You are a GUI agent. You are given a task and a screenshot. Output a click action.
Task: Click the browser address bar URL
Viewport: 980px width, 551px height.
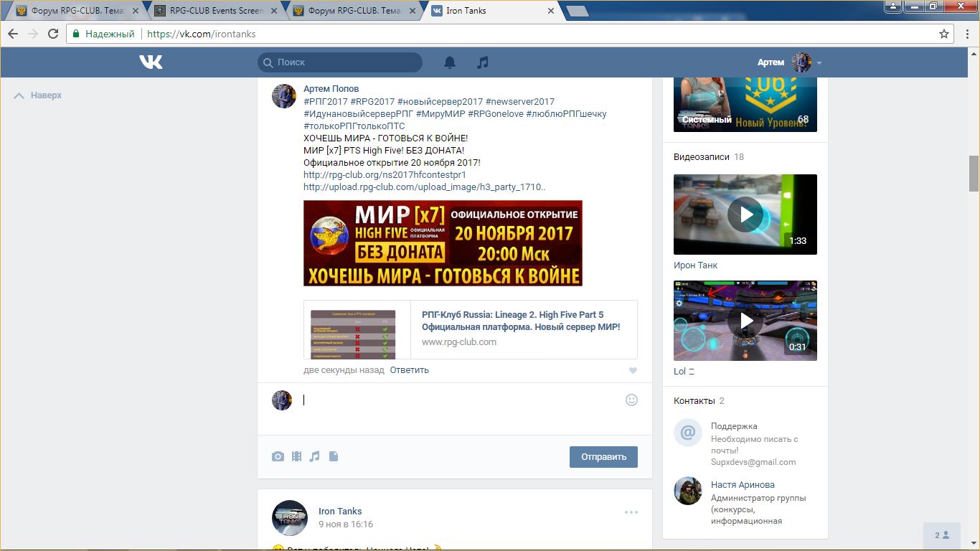click(x=201, y=34)
